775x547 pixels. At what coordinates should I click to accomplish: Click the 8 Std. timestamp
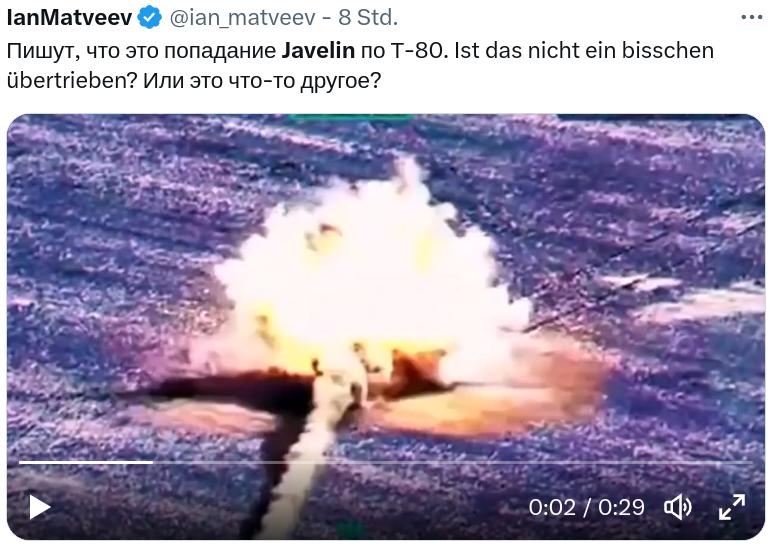(x=368, y=18)
